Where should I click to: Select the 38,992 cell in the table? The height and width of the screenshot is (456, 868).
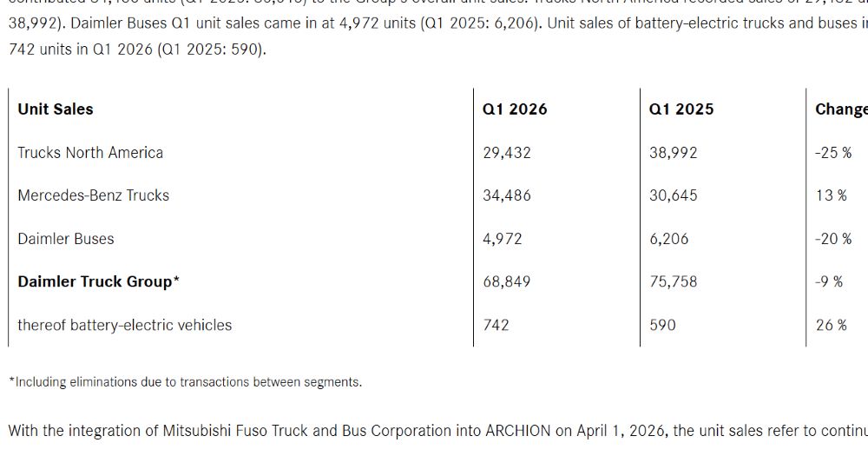[x=674, y=153]
